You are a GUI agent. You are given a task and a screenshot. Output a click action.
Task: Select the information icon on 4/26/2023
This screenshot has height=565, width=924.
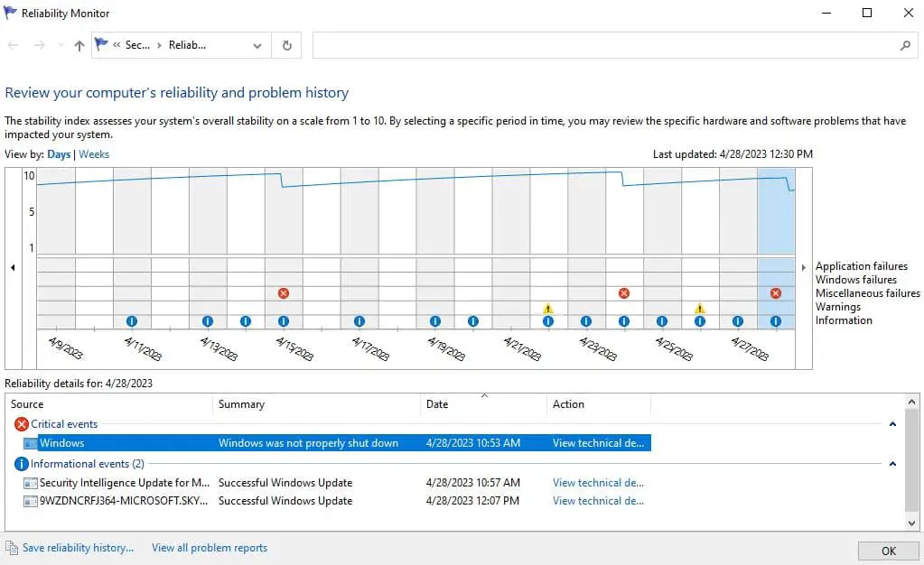pos(699,321)
